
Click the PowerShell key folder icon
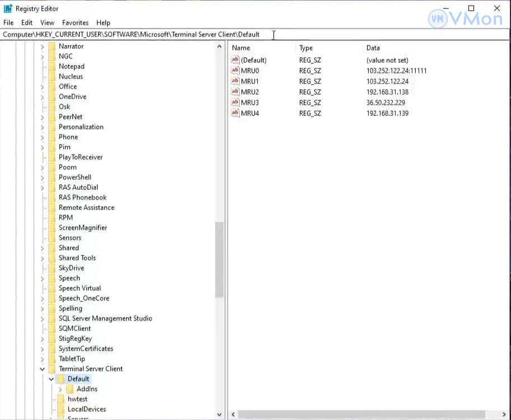tap(52, 178)
